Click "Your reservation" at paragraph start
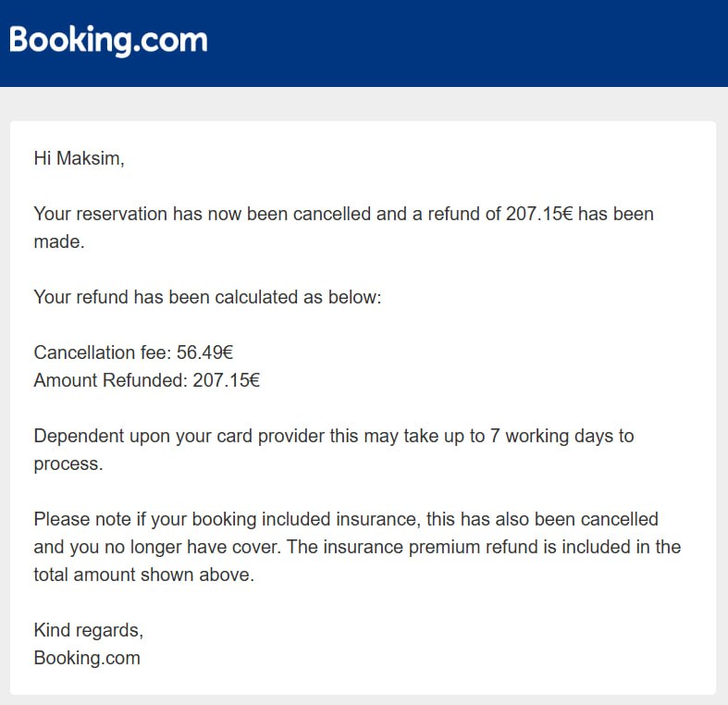The width and height of the screenshot is (728, 705). [x=100, y=214]
